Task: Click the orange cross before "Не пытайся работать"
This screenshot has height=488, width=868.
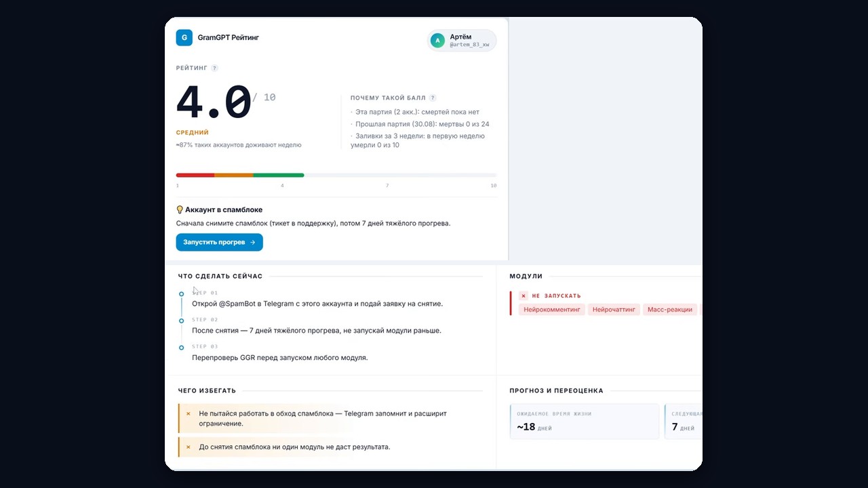Action: coord(188,413)
